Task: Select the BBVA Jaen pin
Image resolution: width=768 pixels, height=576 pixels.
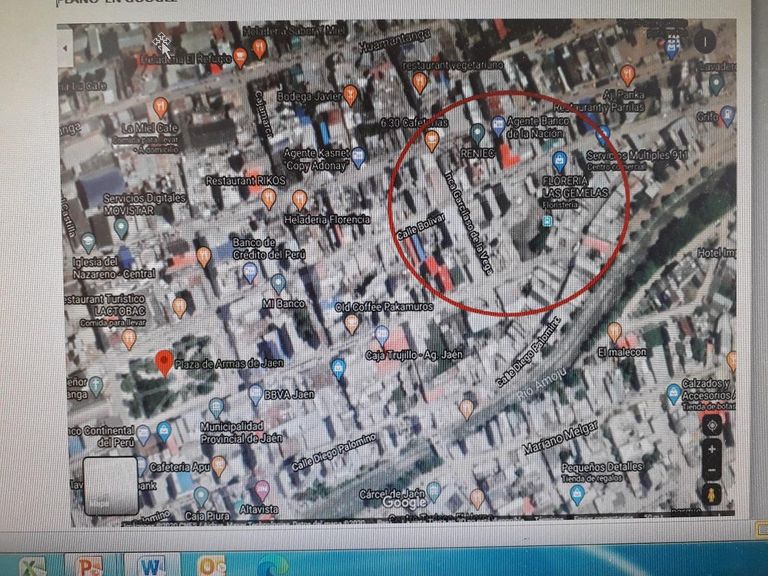Action: (x=255, y=395)
